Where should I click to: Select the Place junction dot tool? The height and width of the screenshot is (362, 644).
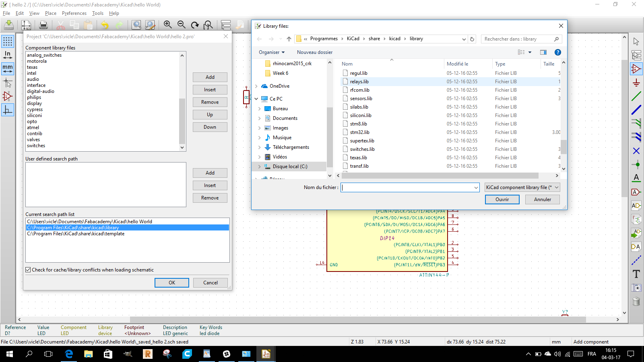(636, 165)
